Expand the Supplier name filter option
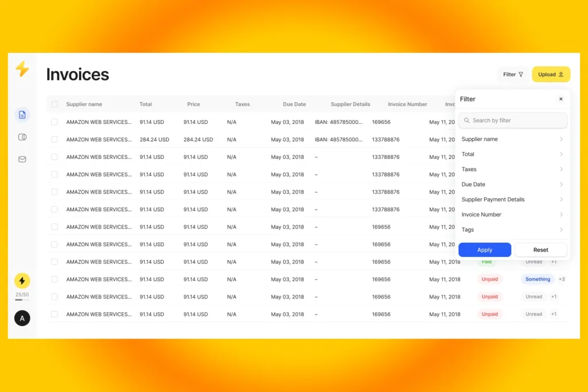 (512, 139)
